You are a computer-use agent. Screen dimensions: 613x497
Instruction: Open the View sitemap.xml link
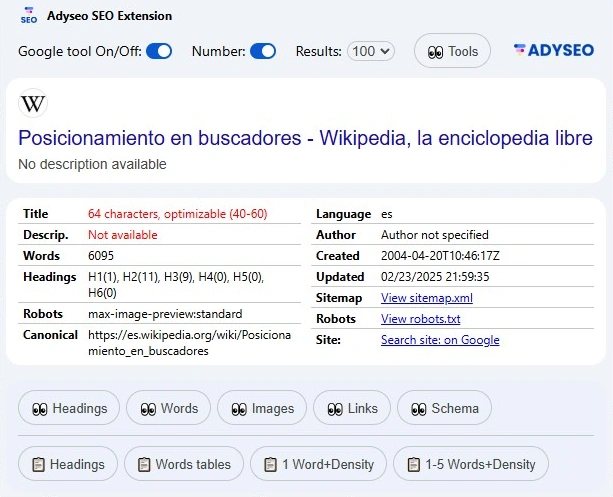pyautogui.click(x=427, y=298)
